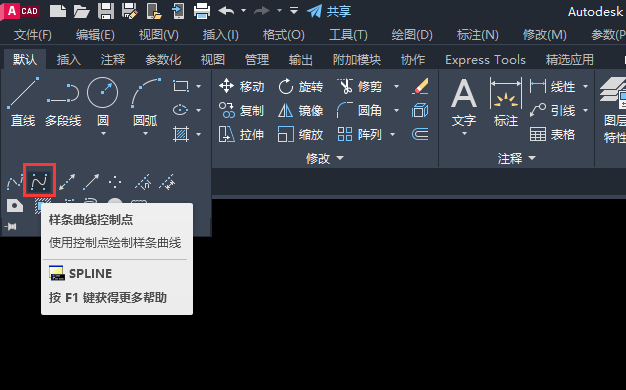Click the Text (文字) tool
This screenshot has height=390, width=626.
464,102
